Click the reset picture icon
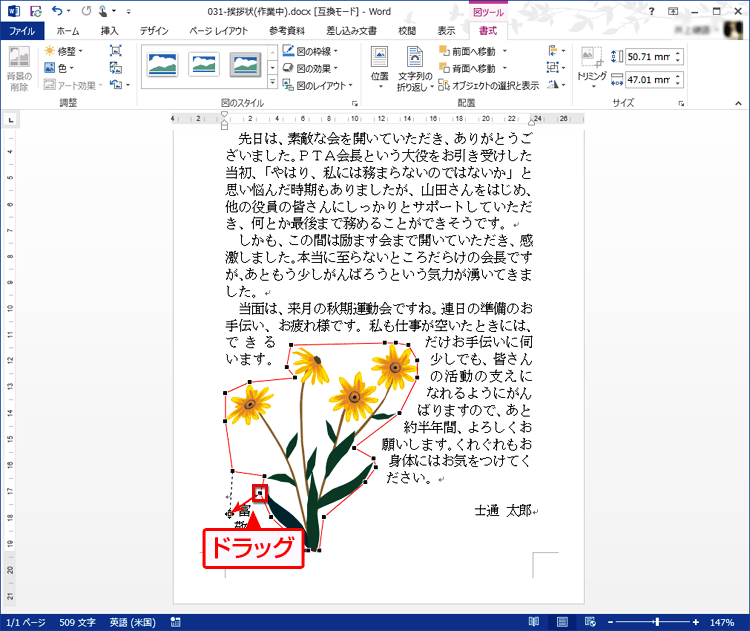Viewport: 750px width, 631px height. click(x=116, y=85)
